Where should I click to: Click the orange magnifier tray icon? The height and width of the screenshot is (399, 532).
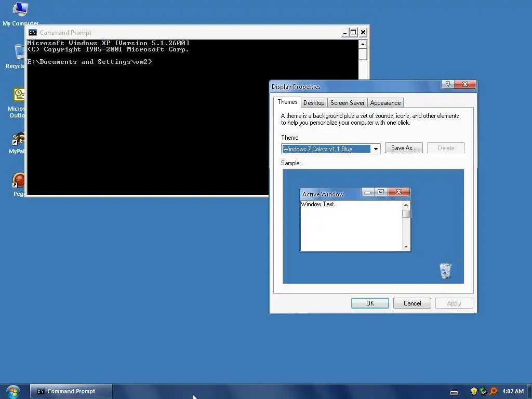pyautogui.click(x=494, y=391)
